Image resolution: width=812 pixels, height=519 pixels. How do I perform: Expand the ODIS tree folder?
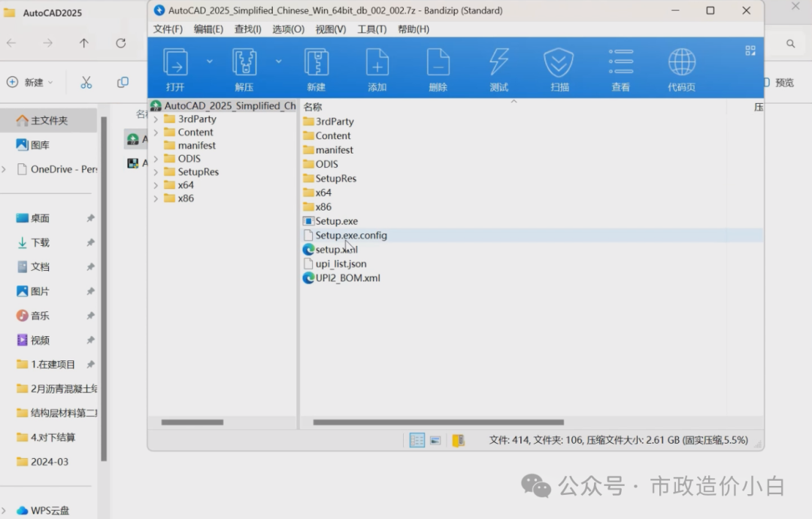point(156,159)
